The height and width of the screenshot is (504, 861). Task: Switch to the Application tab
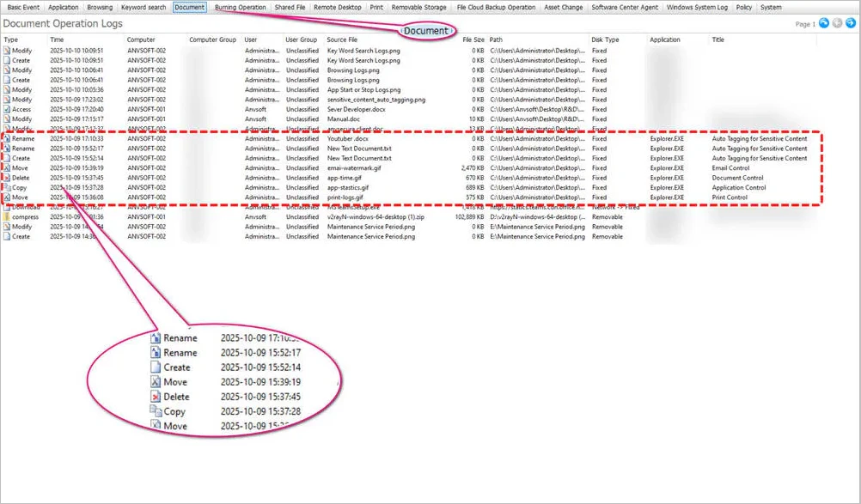pos(63,7)
